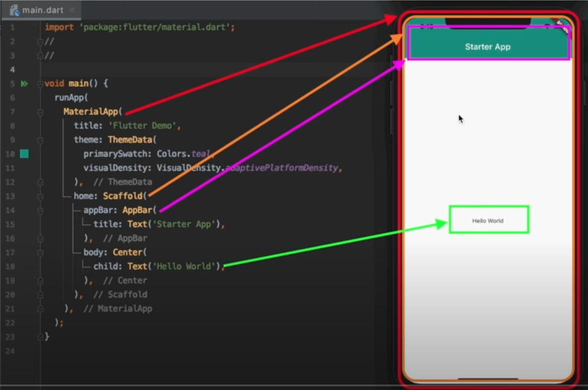This screenshot has height=390, width=588.
Task: Collapse the Scaffold widget using the gutter arrow
Action: 40,196
